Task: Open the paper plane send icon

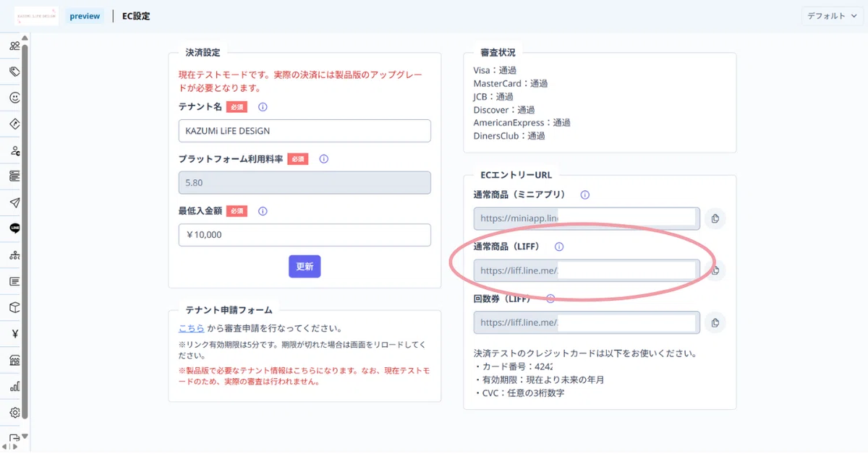Action: pyautogui.click(x=14, y=202)
